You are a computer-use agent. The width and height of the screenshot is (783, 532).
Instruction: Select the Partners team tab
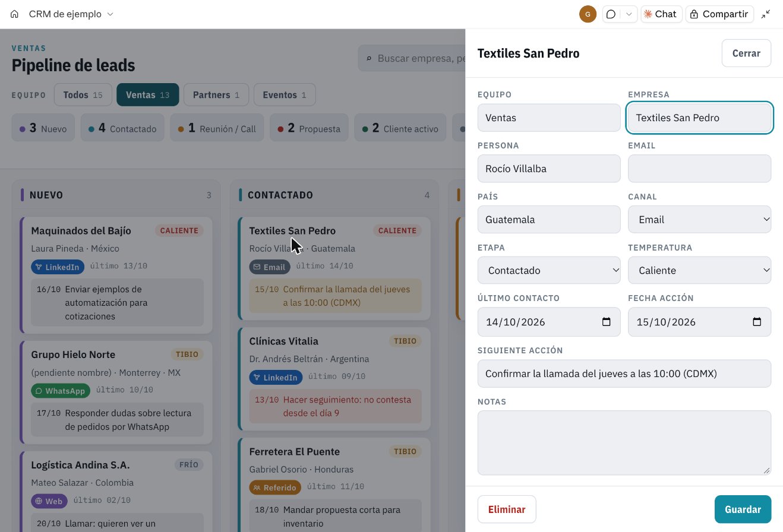pos(216,94)
